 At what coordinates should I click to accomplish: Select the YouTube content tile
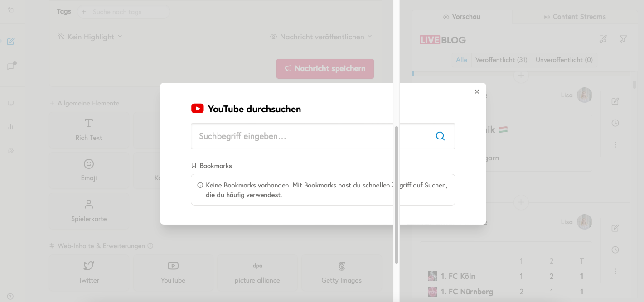point(173,273)
